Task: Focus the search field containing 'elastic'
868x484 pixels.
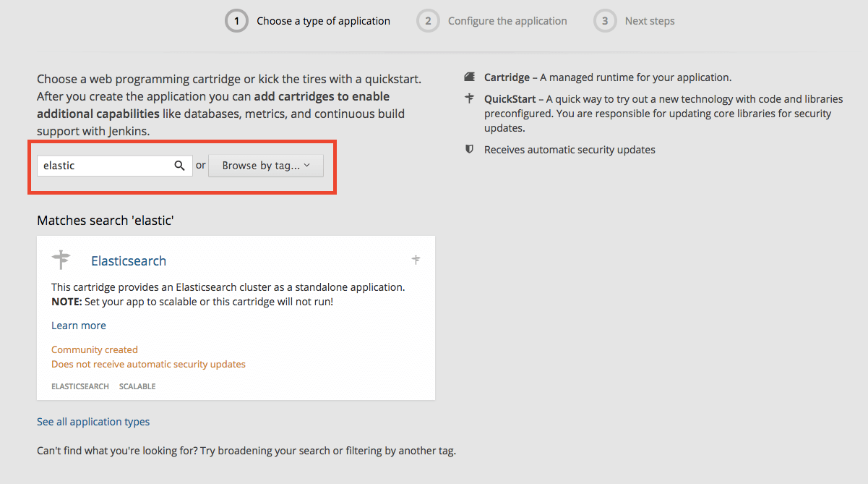Action: click(x=115, y=166)
